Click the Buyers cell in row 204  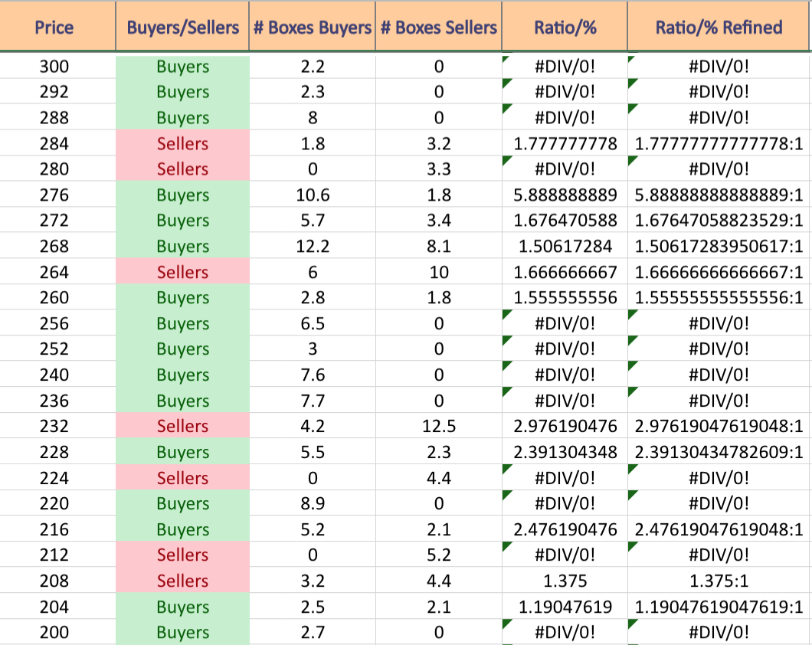(x=183, y=606)
